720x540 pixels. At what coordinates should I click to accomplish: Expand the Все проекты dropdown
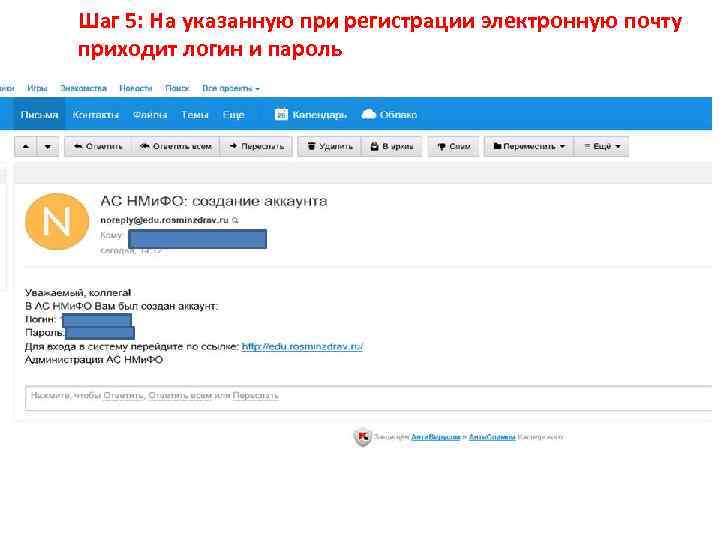[x=231, y=88]
